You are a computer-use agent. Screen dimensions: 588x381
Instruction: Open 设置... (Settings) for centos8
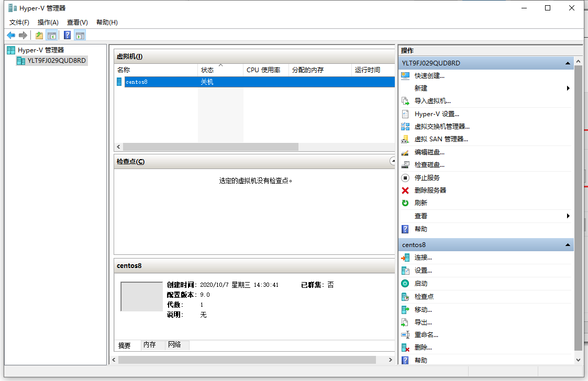click(x=423, y=271)
